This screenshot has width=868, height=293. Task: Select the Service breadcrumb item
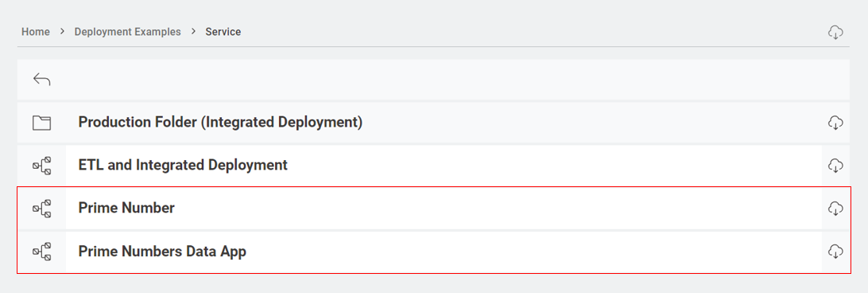pos(223,32)
